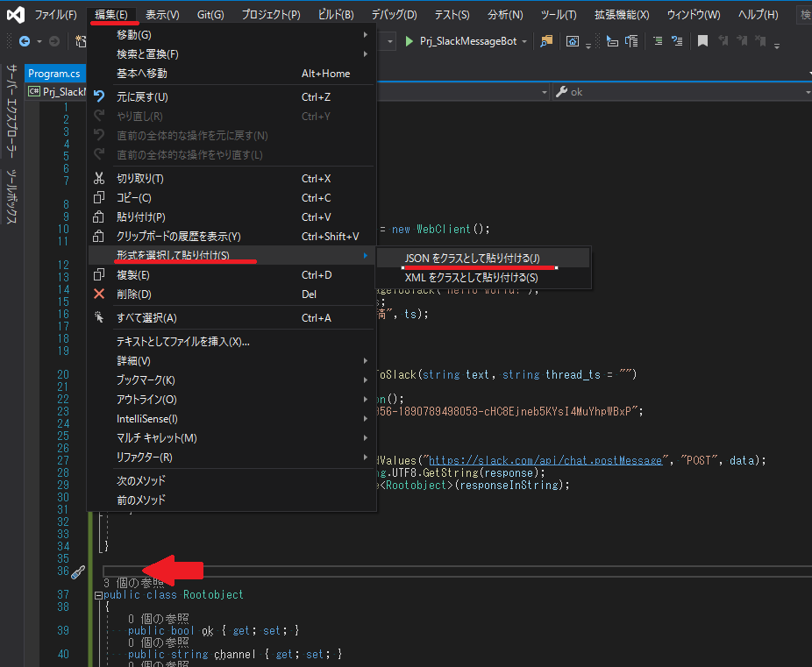Expand the 移動(G) submenu
Screen dimensions: 812x667
(x=231, y=35)
